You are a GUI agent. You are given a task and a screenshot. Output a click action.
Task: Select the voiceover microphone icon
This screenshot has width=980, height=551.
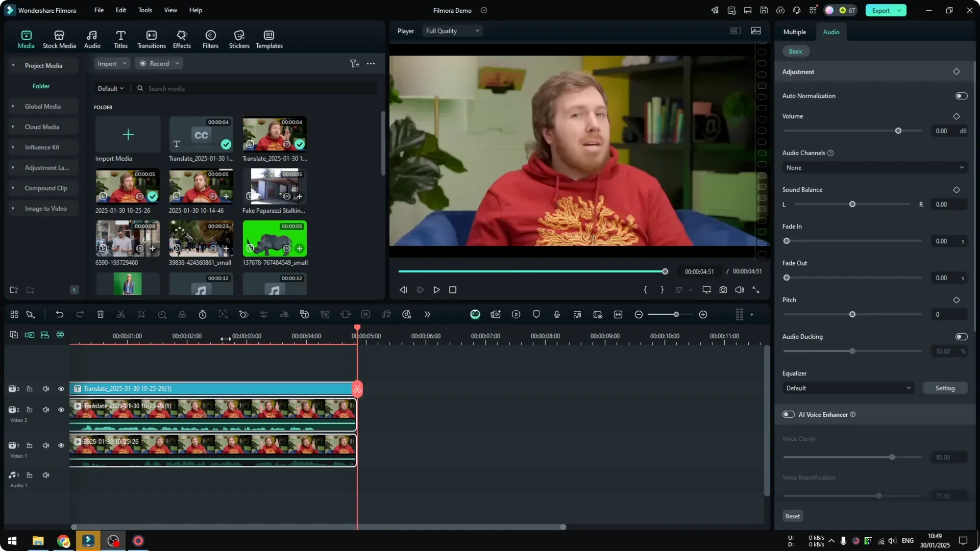pos(556,314)
